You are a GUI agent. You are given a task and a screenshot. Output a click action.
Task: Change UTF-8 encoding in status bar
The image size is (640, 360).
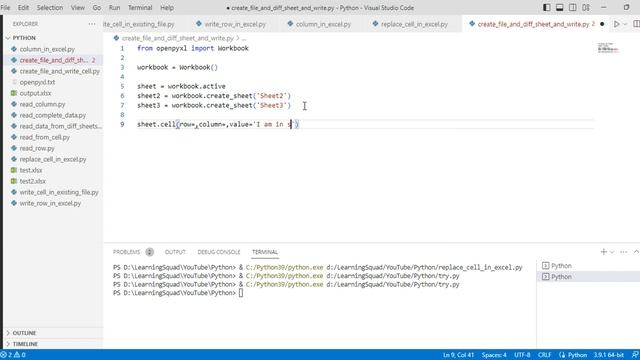point(522,355)
